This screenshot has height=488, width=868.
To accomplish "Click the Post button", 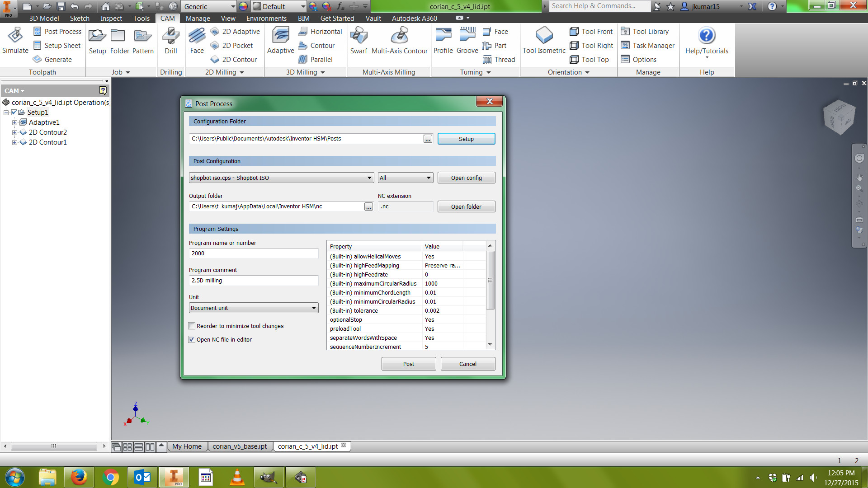I will (409, 364).
